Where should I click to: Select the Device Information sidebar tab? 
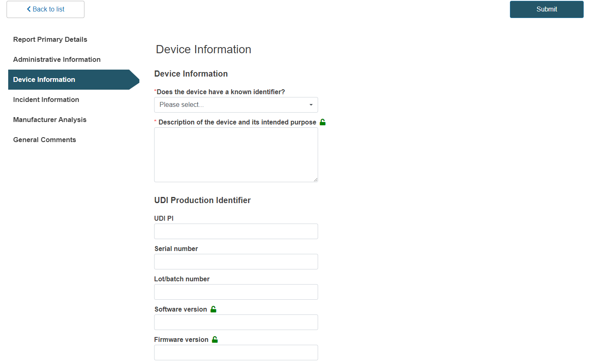(x=44, y=79)
